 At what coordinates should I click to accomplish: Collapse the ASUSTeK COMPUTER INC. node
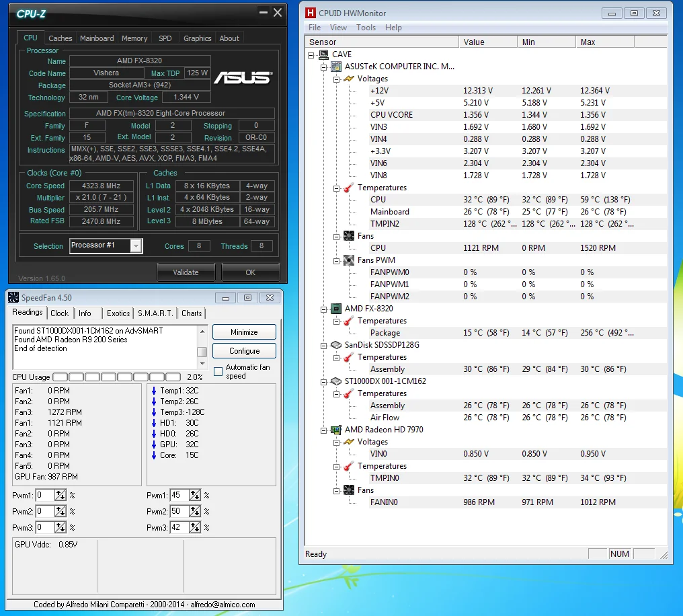click(x=323, y=67)
